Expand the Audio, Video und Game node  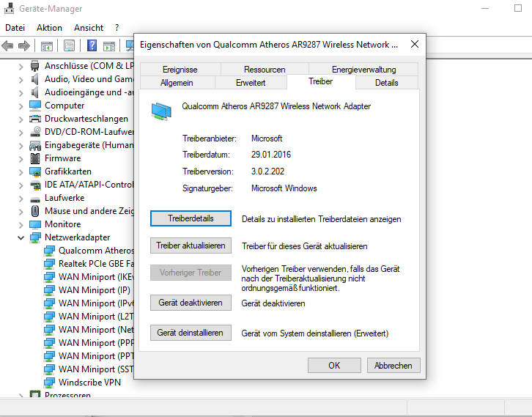point(21,79)
